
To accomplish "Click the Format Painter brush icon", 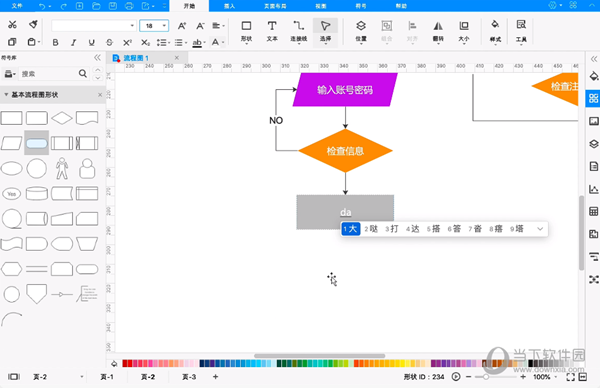I will [33, 25].
